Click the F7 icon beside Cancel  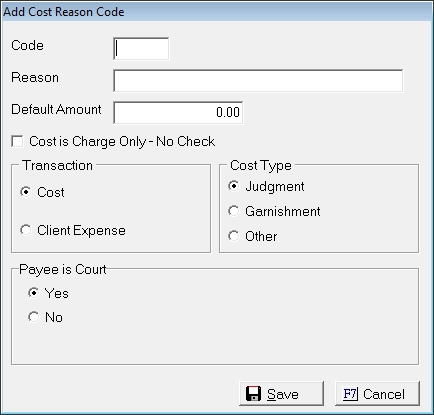click(x=350, y=394)
